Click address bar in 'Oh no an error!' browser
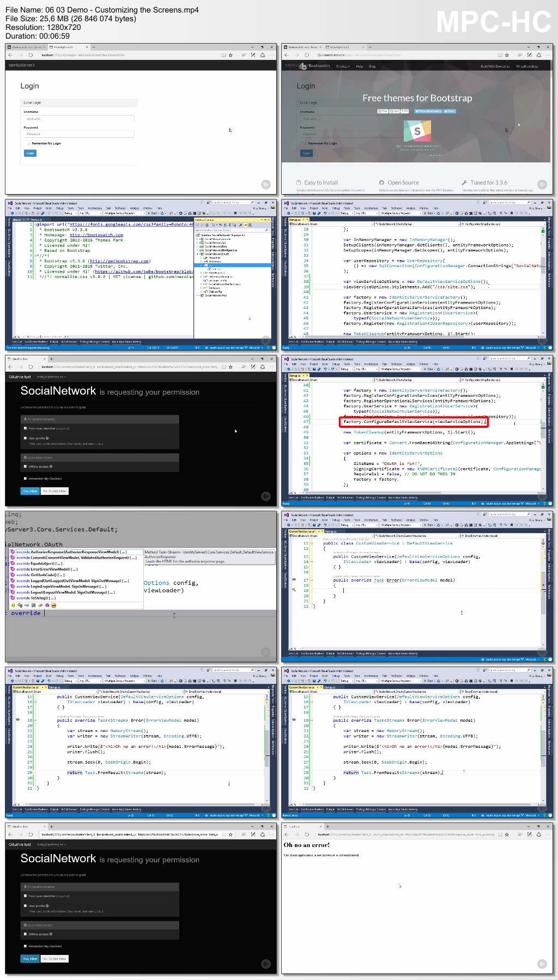Viewport: 558px width, 980px height. pyautogui.click(x=406, y=834)
